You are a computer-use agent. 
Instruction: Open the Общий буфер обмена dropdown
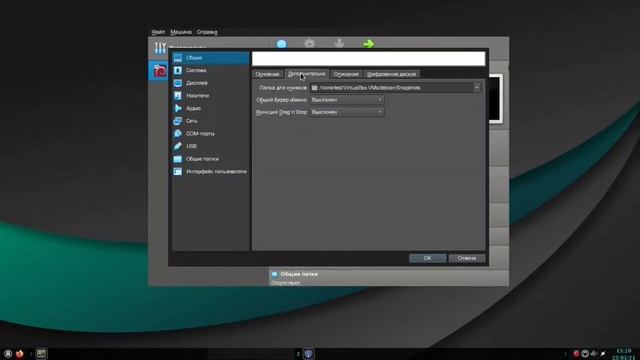[347, 100]
